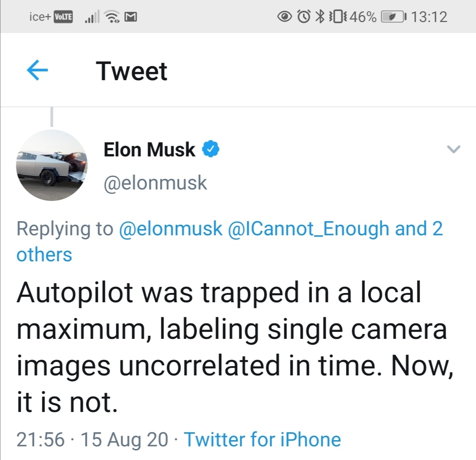The height and width of the screenshot is (460, 476).
Task: Tap the alarm clock status icon
Action: click(x=304, y=17)
